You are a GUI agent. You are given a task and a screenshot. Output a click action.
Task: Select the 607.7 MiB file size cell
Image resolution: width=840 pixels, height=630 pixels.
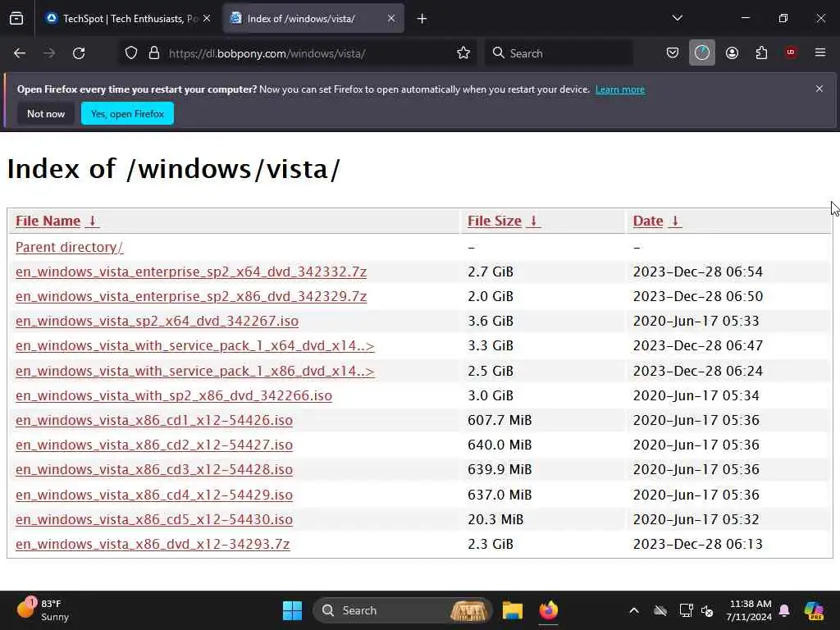tap(500, 420)
